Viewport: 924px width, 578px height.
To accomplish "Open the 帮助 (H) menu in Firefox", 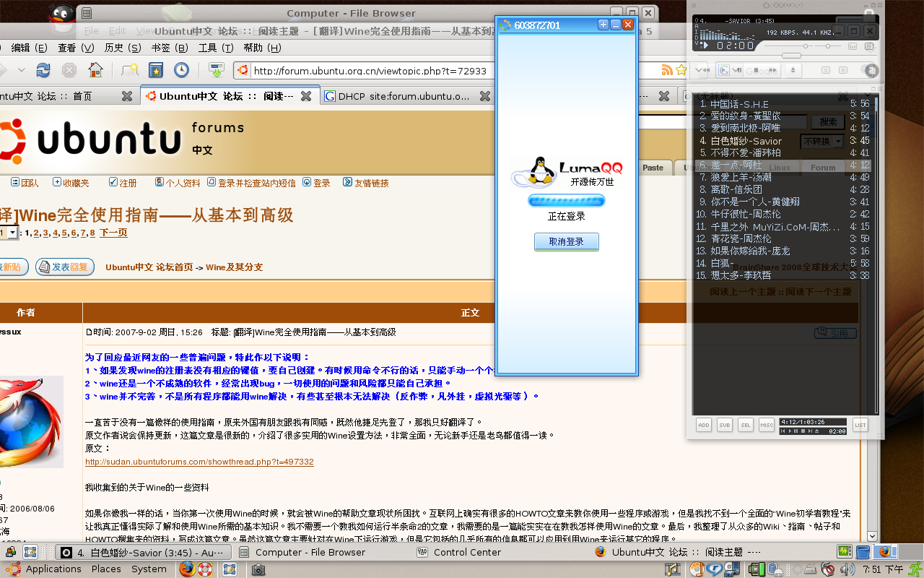I will point(262,48).
